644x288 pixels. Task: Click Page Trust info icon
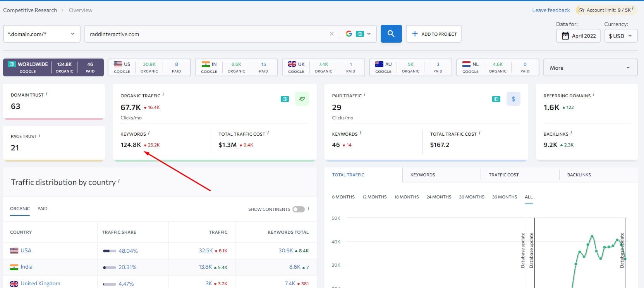point(39,135)
